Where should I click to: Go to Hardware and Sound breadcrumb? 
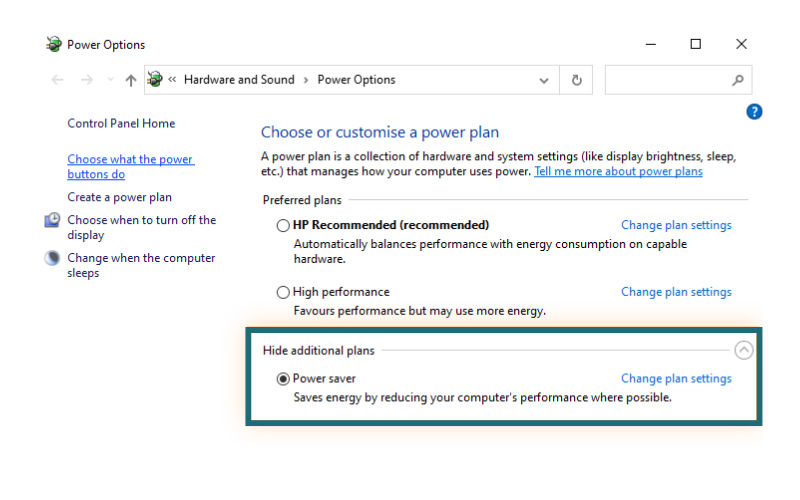click(x=239, y=80)
